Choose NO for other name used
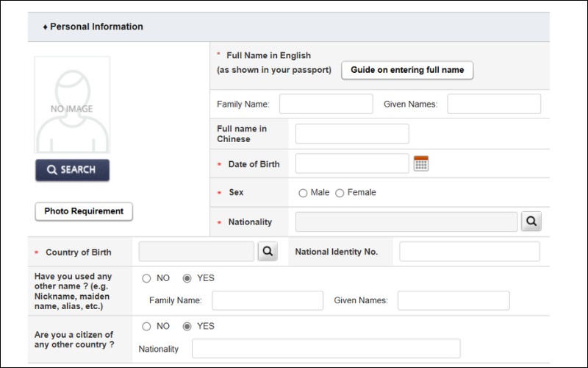 tap(146, 278)
